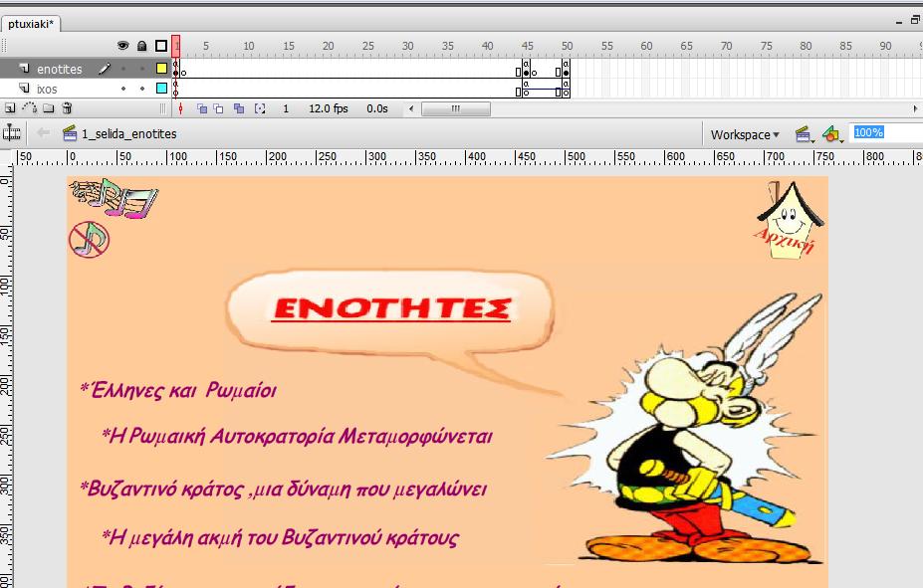Enable Onion Skin Outlines
The image size is (923, 588).
pos(218,108)
